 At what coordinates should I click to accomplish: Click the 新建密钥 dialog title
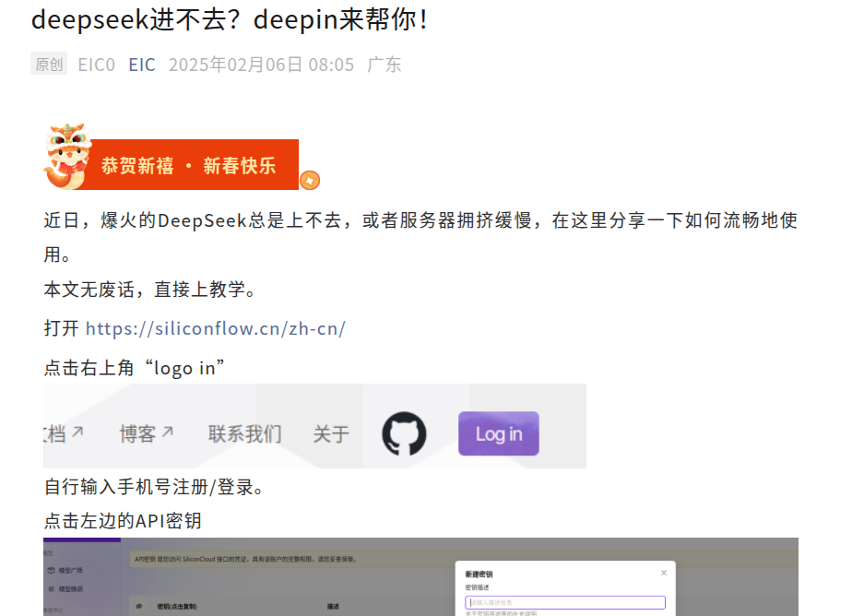479,575
